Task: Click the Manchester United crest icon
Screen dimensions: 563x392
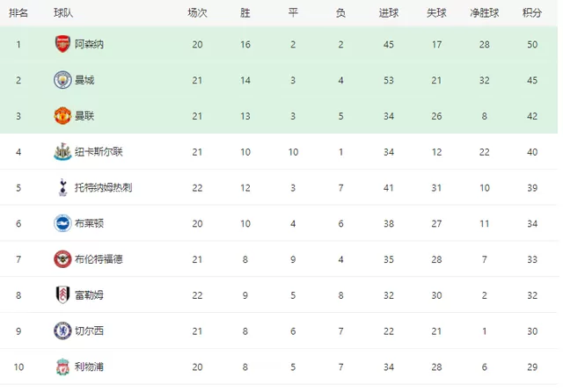Action: (62, 115)
